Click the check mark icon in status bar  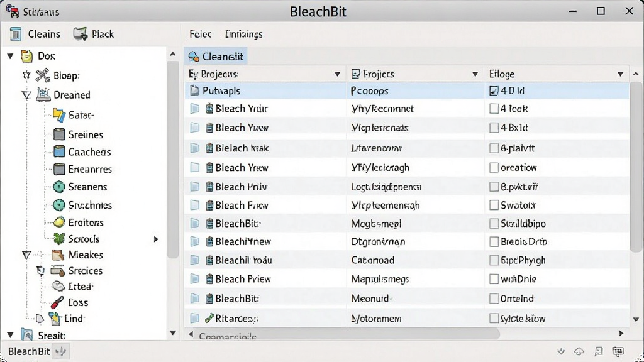(561, 351)
